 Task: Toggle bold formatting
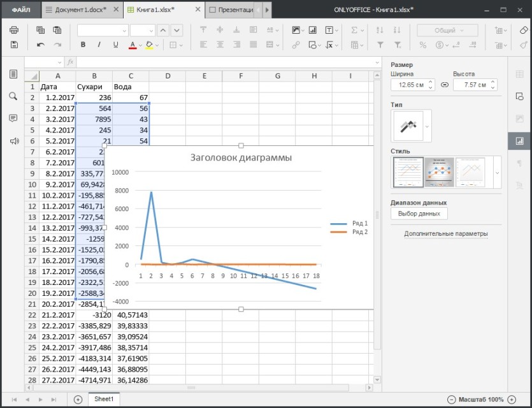pos(83,45)
